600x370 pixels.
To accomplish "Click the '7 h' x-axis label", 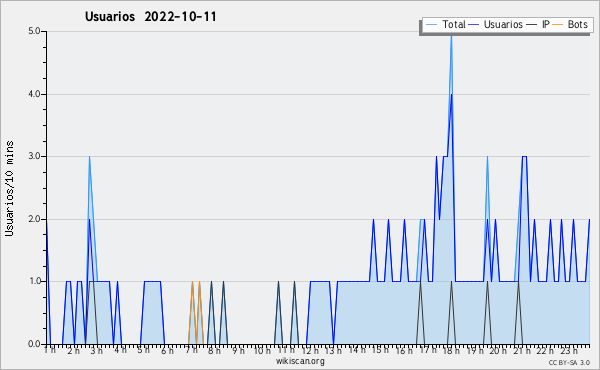I will tap(191, 350).
